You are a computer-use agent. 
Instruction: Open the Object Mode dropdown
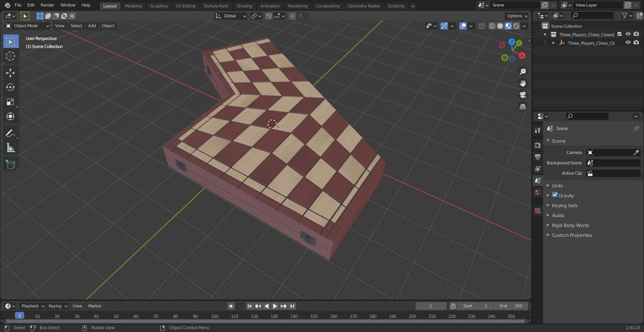27,26
